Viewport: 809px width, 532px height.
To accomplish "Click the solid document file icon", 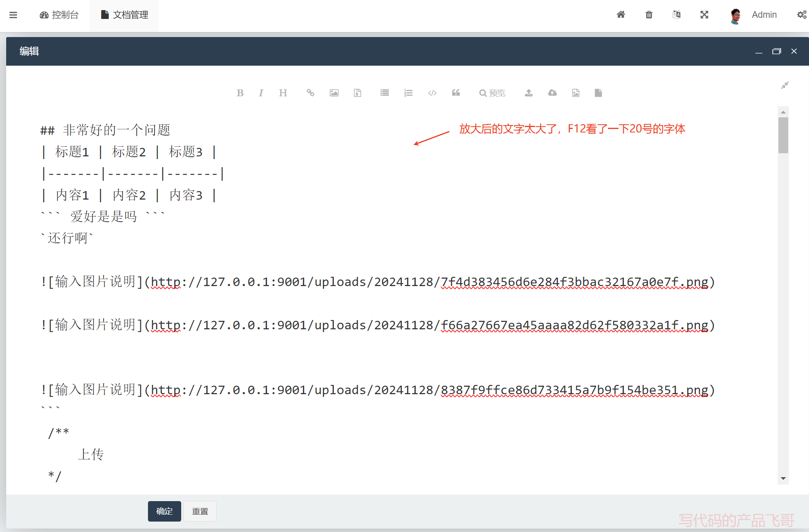I will [598, 93].
